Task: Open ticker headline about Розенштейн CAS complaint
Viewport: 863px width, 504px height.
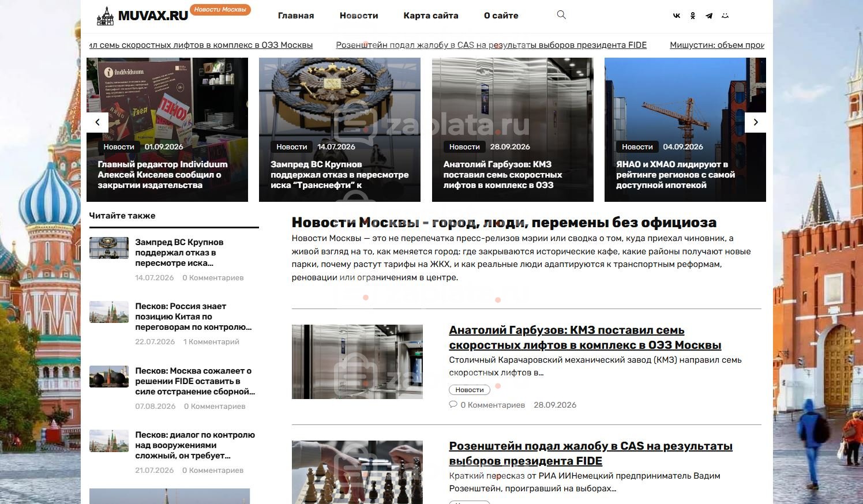Action: click(x=491, y=45)
